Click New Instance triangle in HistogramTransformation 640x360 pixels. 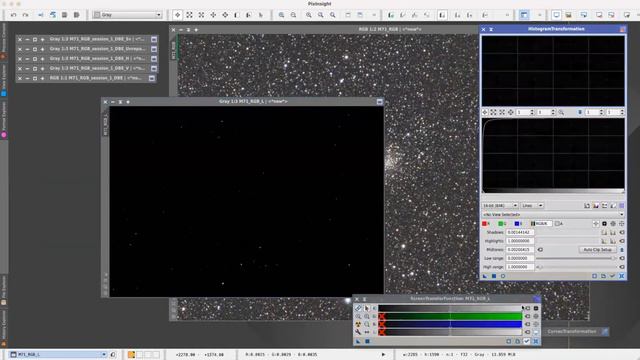[x=485, y=276]
